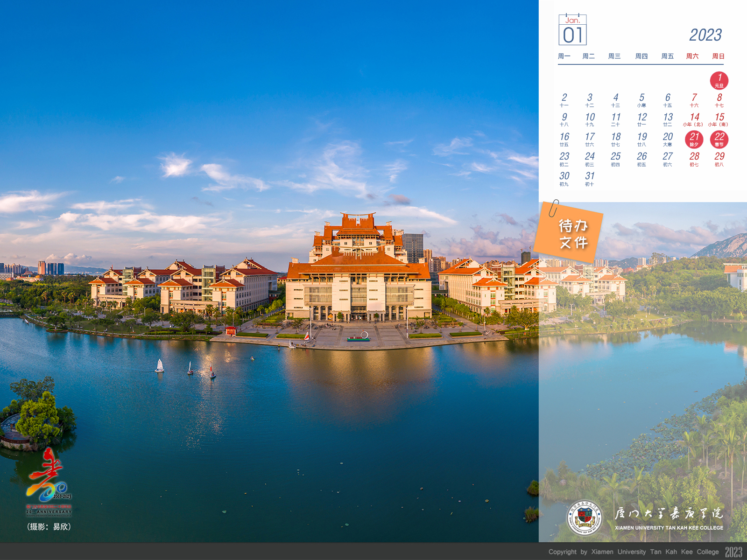Select January 5 labeled 小寒
Image resolution: width=747 pixels, height=560 pixels.
pyautogui.click(x=641, y=100)
